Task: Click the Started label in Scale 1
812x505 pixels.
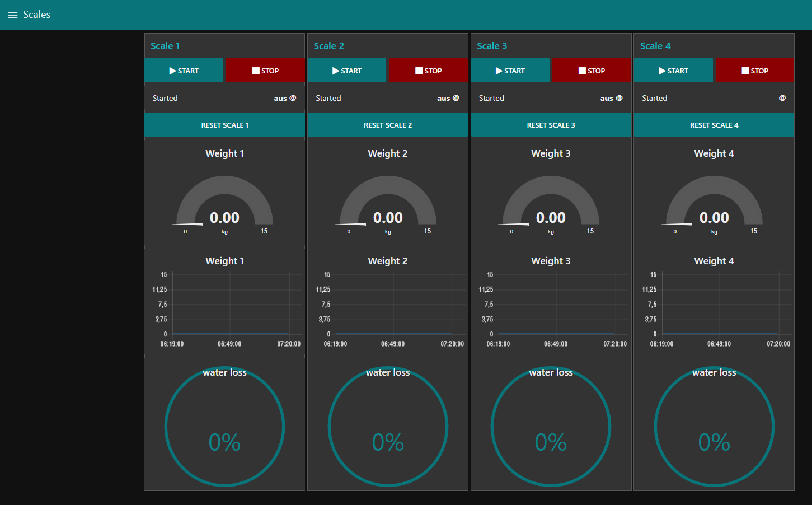Action: pyautogui.click(x=165, y=98)
